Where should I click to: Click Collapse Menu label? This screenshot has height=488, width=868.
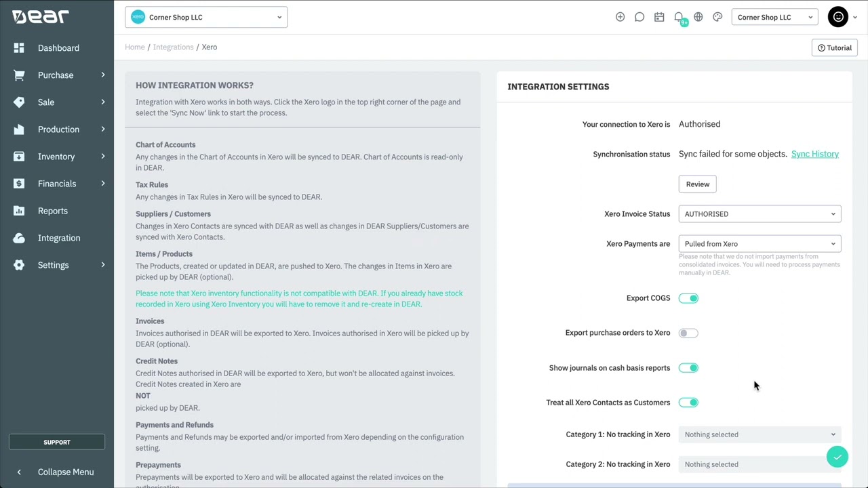click(x=66, y=472)
